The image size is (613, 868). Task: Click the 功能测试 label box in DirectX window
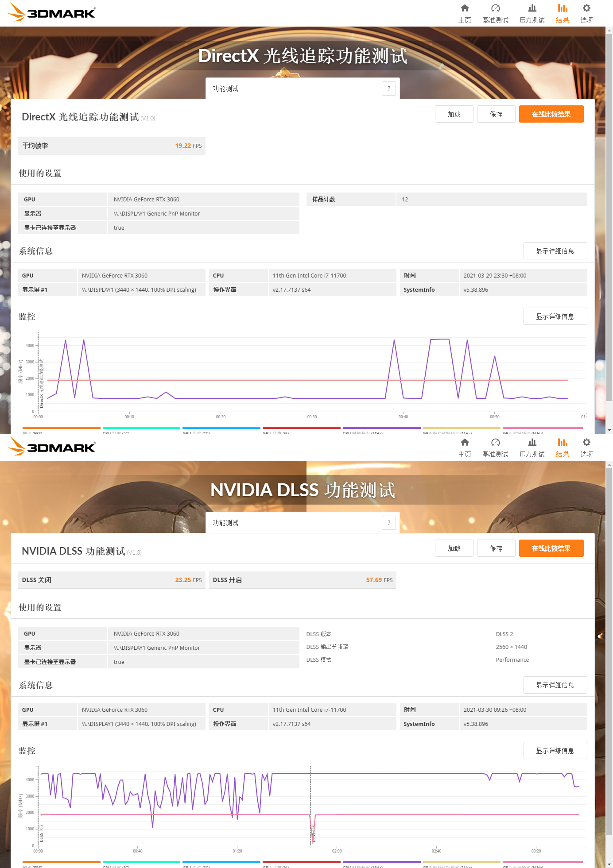coord(303,89)
